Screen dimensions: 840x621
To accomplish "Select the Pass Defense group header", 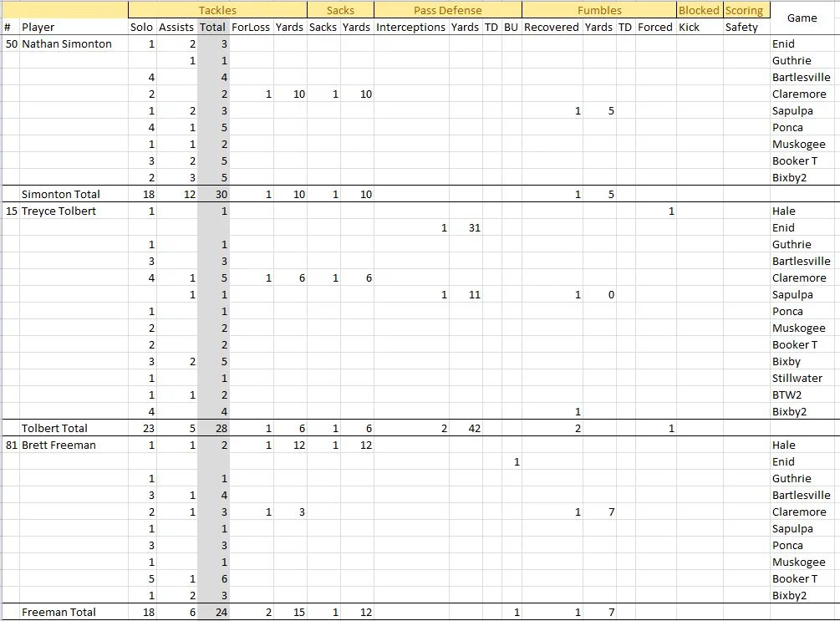I will coord(448,10).
